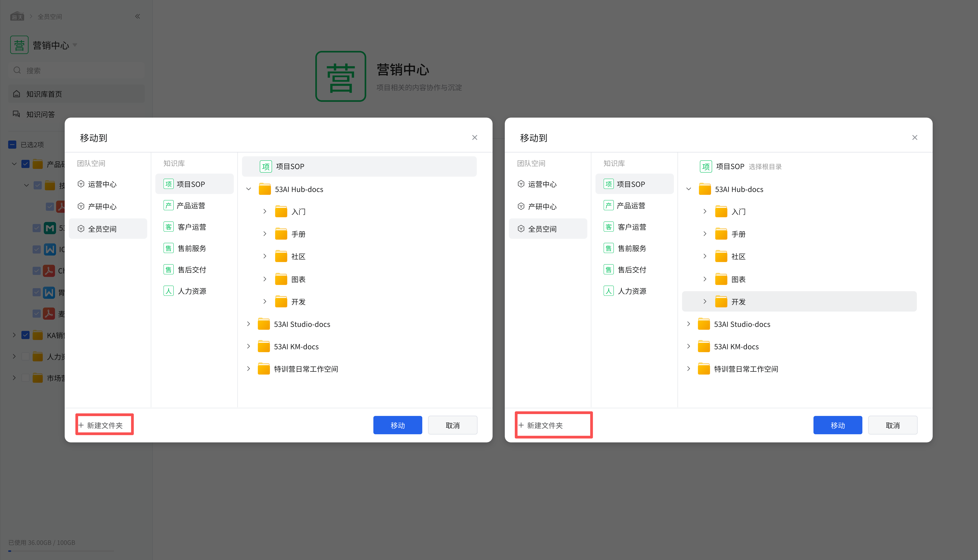Collapse 53AI Hub-docs folder in left dialog
Image resolution: width=978 pixels, height=560 pixels.
[249, 189]
